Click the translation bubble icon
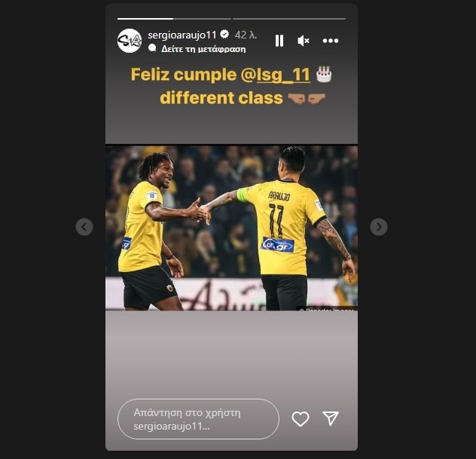The height and width of the screenshot is (459, 476). [152, 48]
